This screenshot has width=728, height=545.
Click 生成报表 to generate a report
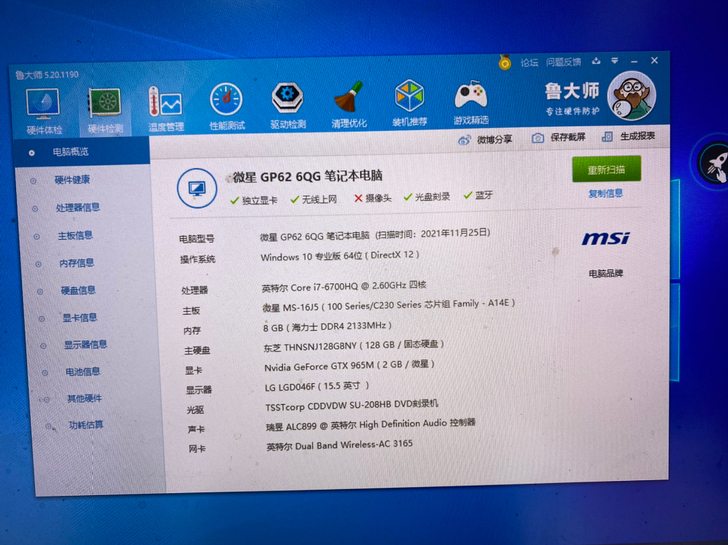[x=629, y=136]
